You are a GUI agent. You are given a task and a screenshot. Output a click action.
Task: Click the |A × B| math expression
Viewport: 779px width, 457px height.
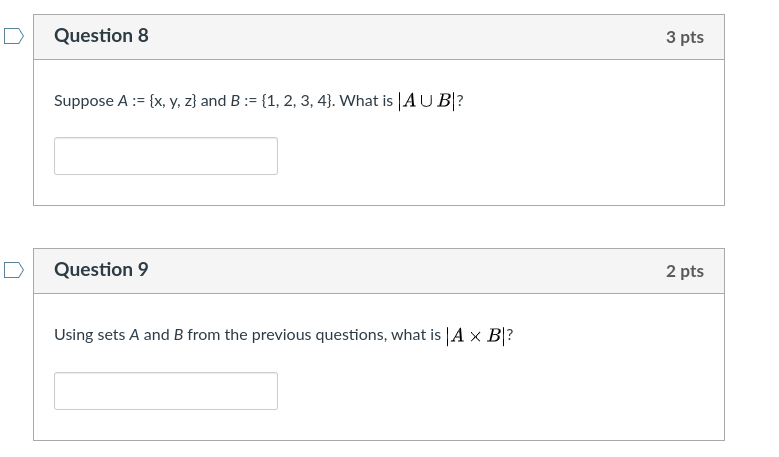[x=475, y=335]
